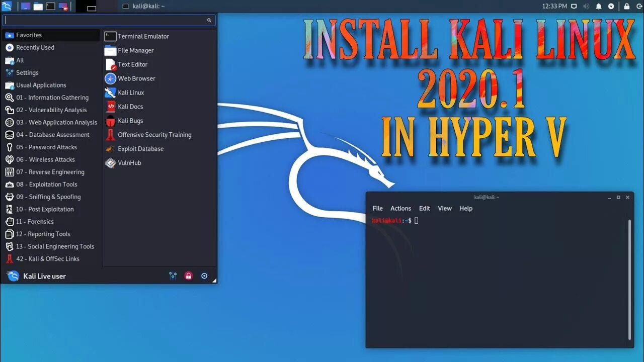
Task: Open 08 - Exploitation Tools category
Action: click(x=51, y=185)
